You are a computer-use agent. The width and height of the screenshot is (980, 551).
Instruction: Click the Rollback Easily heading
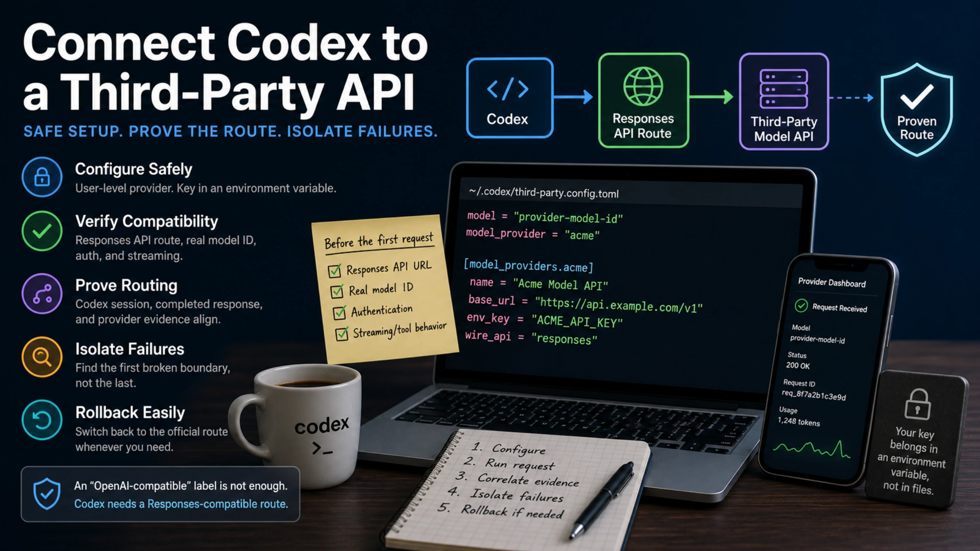coord(130,413)
